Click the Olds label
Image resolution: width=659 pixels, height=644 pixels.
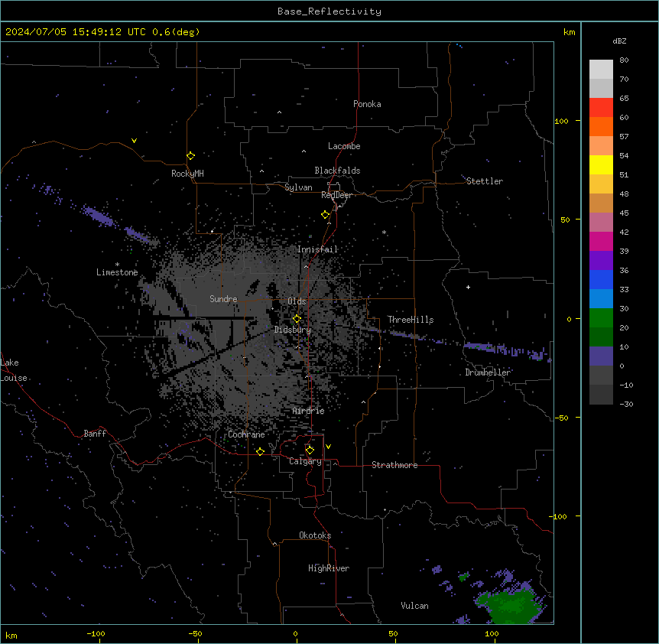coord(297,301)
